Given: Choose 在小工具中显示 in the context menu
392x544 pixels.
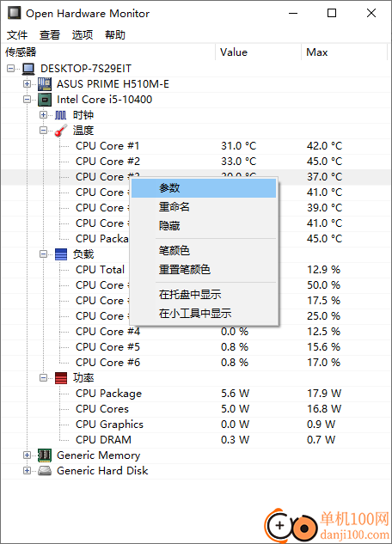Looking at the screenshot, I should (x=204, y=314).
